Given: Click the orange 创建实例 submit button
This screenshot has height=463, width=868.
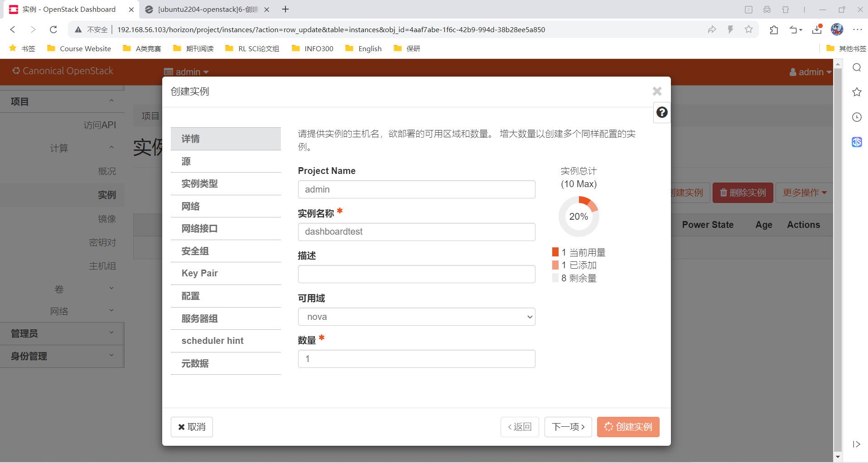Looking at the screenshot, I should coord(628,427).
